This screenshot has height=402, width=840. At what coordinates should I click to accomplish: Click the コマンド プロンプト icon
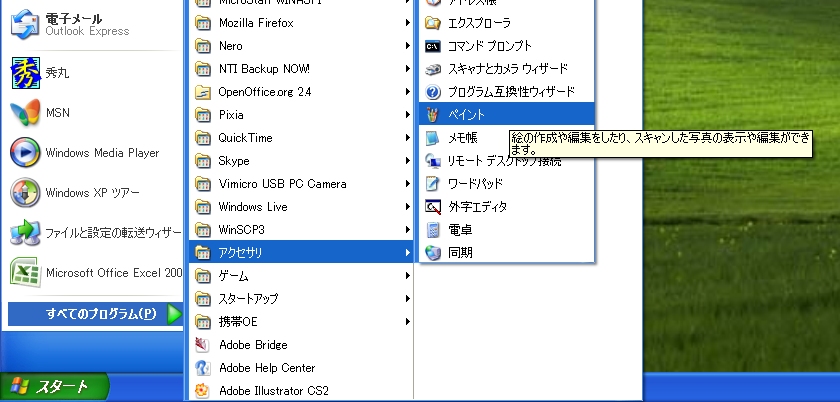(x=433, y=46)
